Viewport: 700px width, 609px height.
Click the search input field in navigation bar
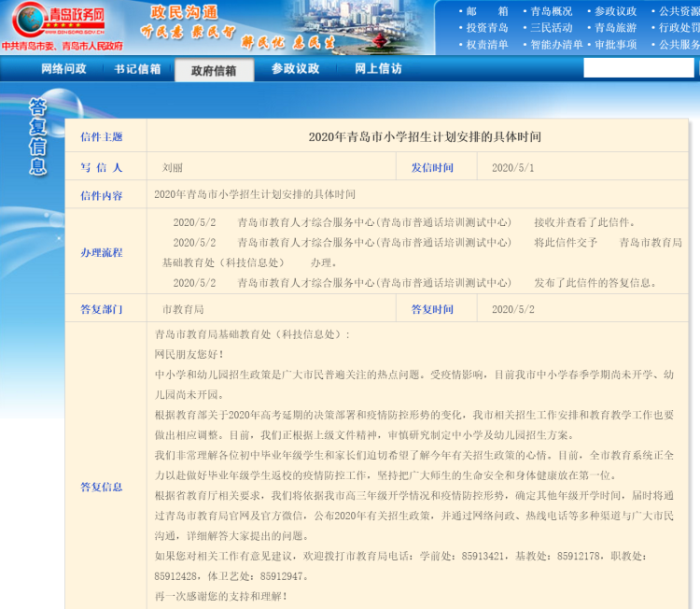click(638, 68)
